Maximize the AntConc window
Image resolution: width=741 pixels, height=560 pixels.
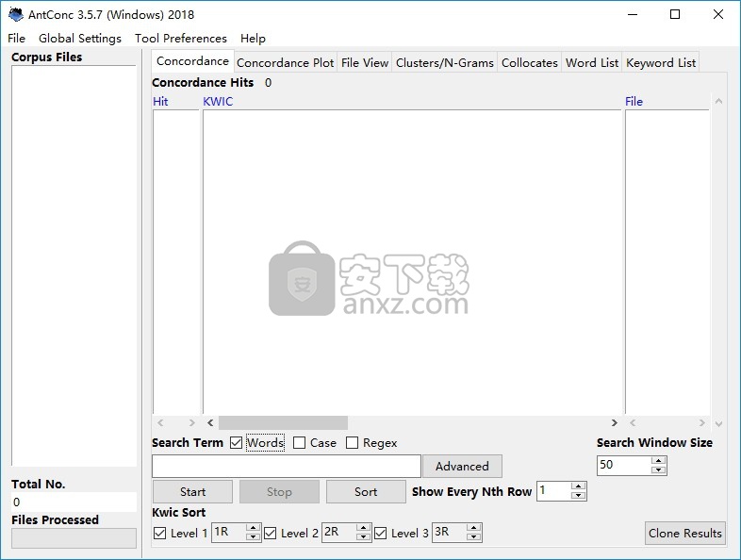675,15
